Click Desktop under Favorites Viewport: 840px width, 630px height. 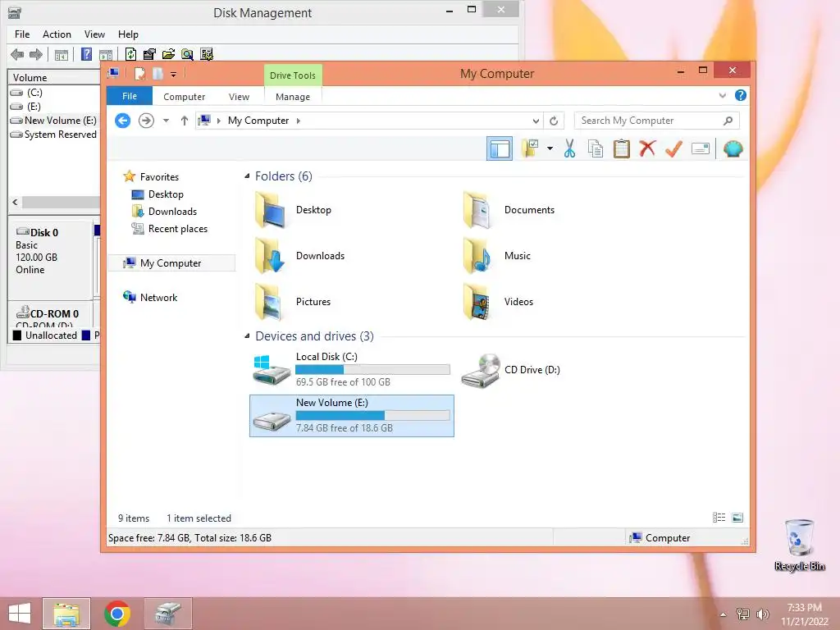click(166, 194)
